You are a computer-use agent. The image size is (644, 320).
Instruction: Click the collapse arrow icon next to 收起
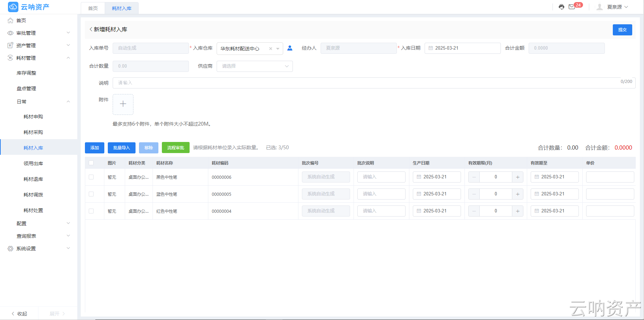tap(13, 314)
